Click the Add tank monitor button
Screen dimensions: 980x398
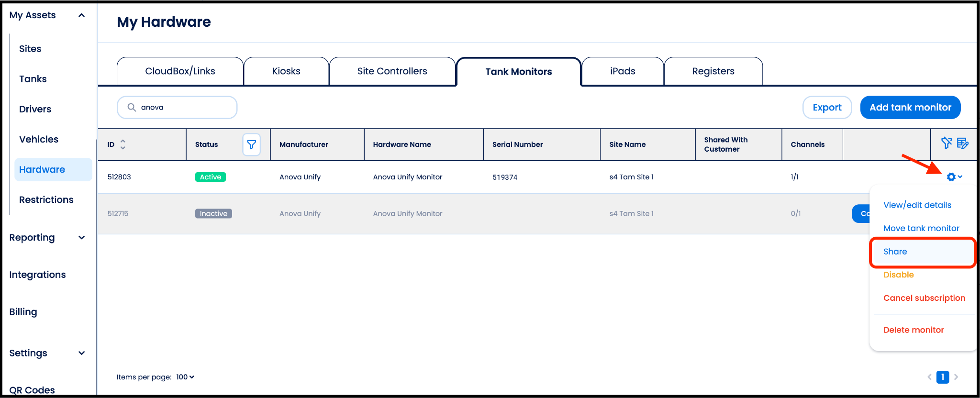click(910, 108)
